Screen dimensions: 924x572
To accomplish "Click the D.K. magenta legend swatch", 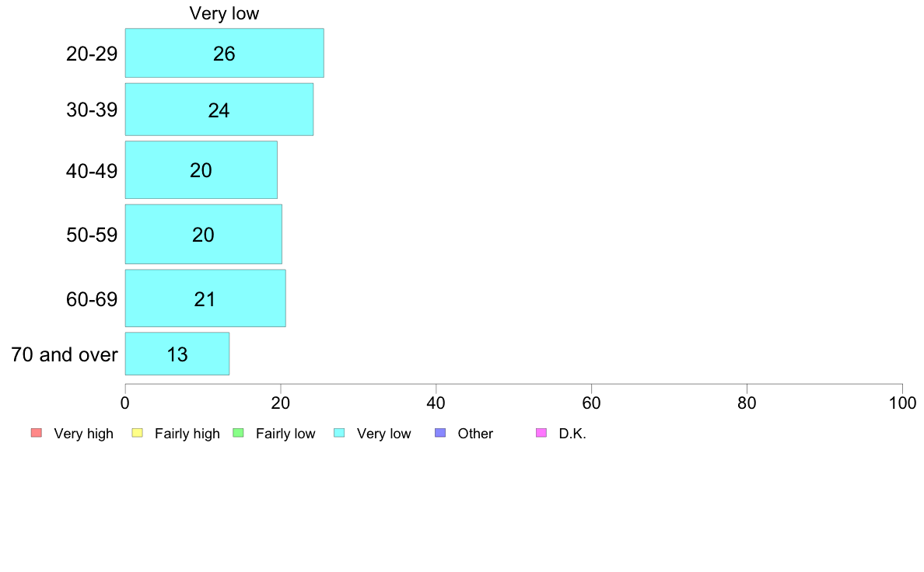I will coord(541,433).
